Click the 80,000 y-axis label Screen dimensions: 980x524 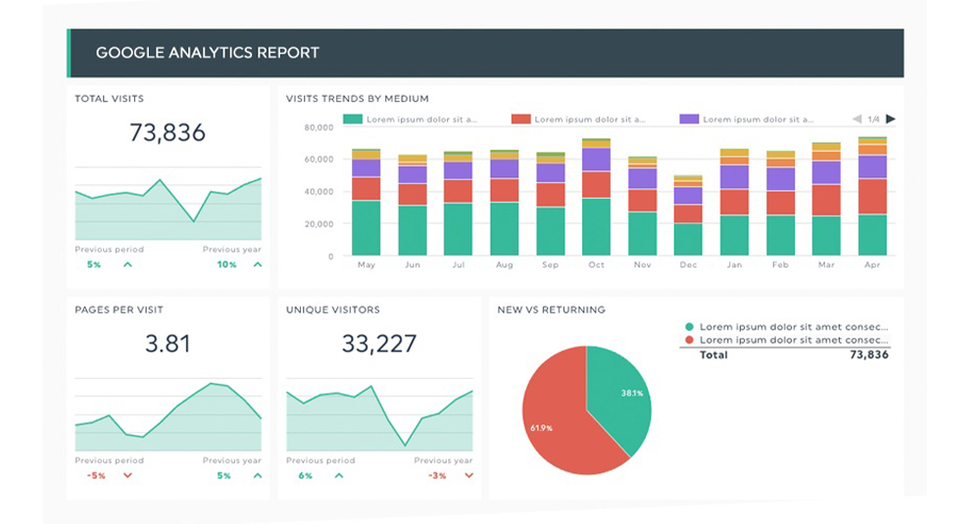318,127
